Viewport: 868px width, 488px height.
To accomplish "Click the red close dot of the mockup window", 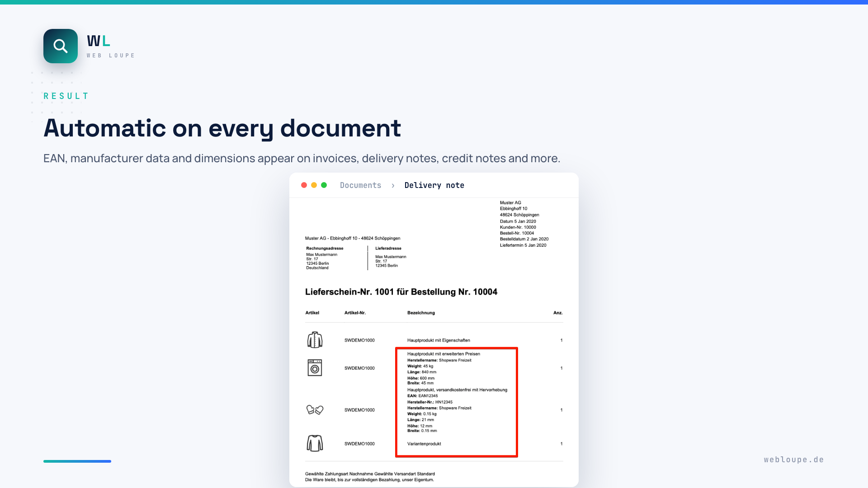I will pyautogui.click(x=304, y=185).
